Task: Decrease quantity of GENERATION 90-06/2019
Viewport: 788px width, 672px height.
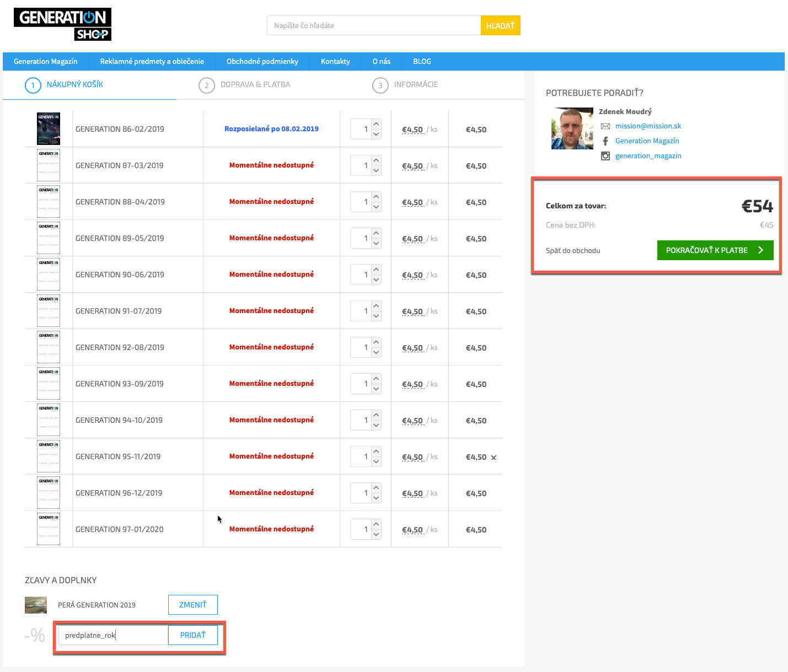Action: tap(376, 280)
